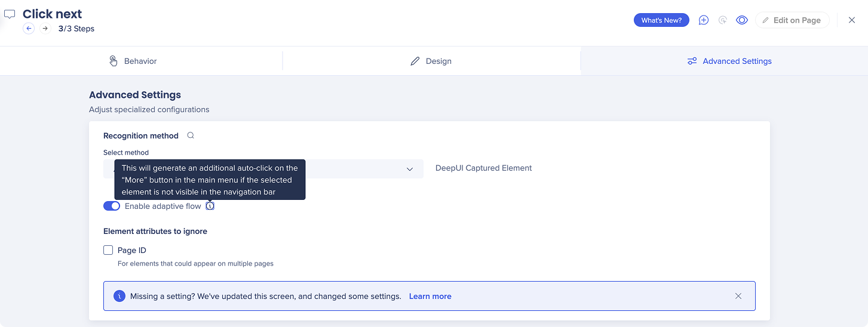Viewport: 868px width, 327px height.
Task: Click the info icon next to adaptive flow
Action: (x=210, y=206)
